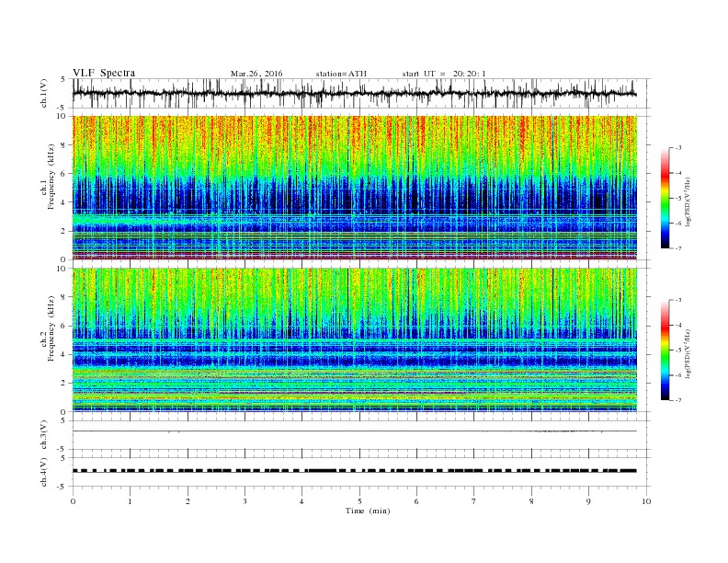Click time axis tick label "0"

tap(73, 501)
